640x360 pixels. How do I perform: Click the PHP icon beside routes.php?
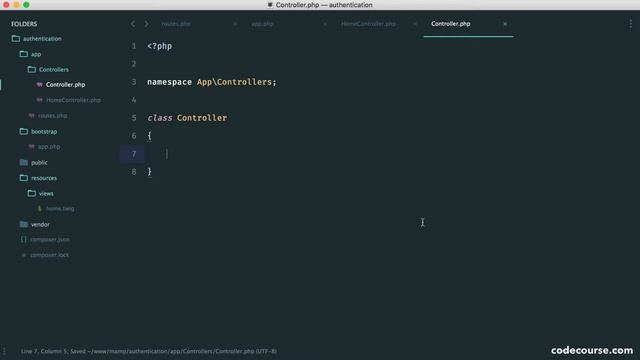[31, 116]
